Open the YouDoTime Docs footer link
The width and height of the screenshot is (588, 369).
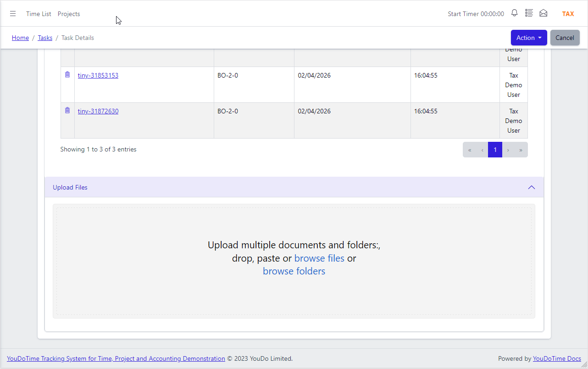tap(557, 358)
